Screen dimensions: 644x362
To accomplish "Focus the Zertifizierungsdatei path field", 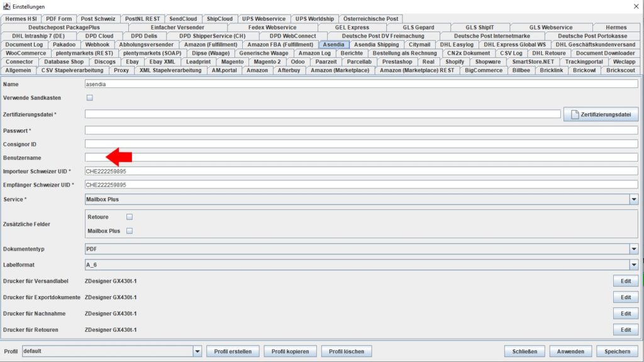I will [323, 114].
